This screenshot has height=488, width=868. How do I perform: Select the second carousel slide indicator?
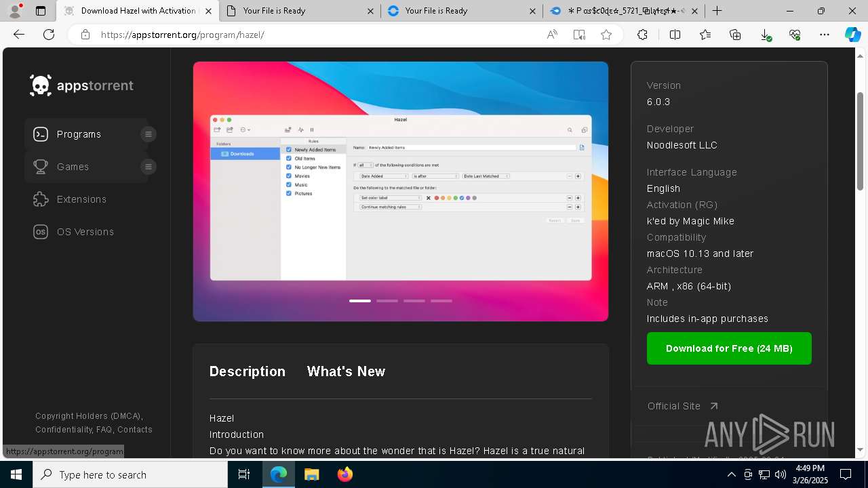tap(387, 301)
